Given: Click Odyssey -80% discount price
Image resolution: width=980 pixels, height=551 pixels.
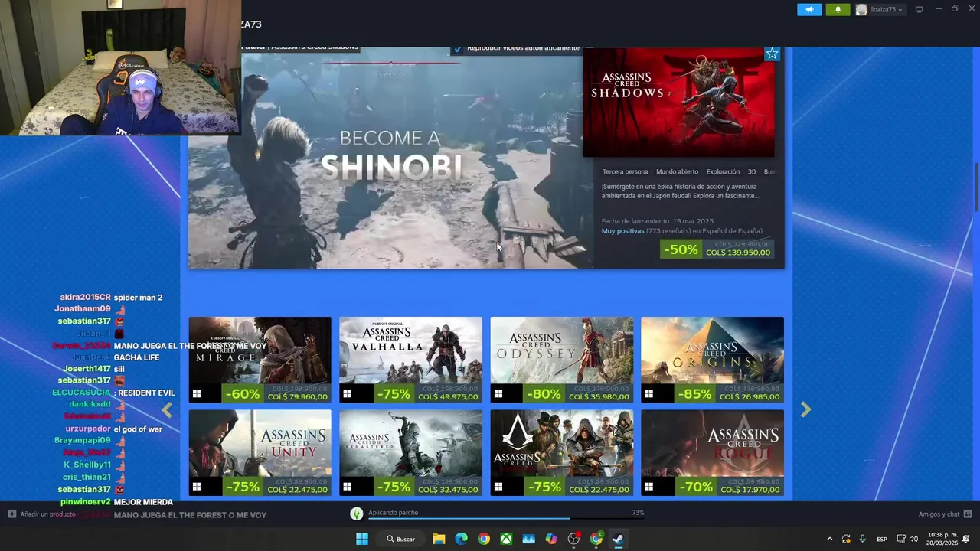Looking at the screenshot, I should point(577,393).
